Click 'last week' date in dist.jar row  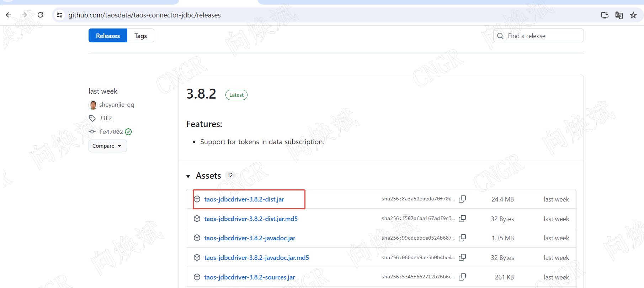coord(556,199)
